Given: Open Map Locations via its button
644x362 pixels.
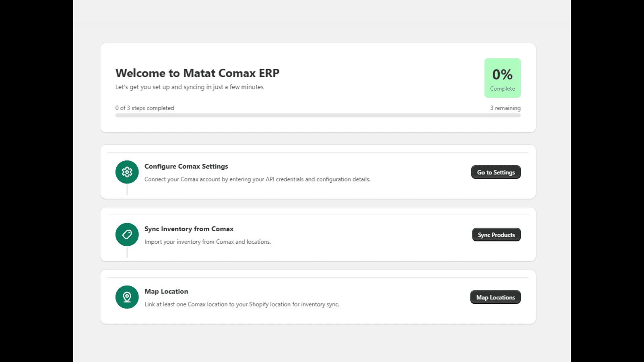Looking at the screenshot, I should 495,297.
